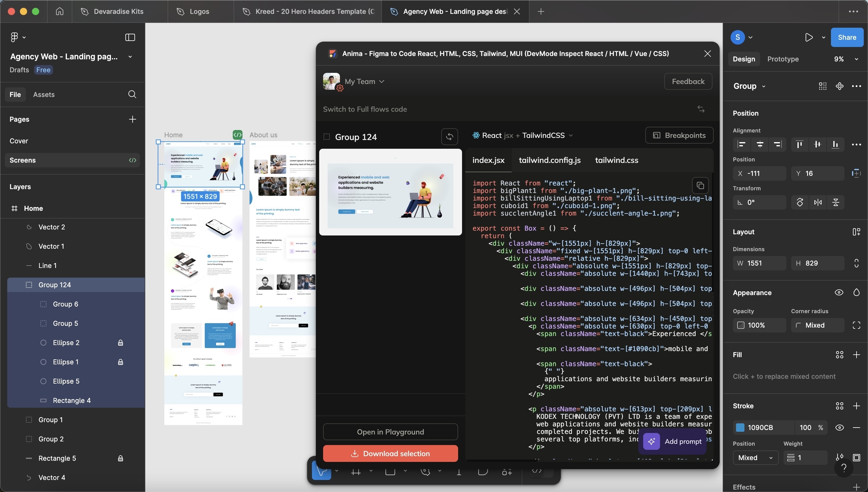Open the Figma main menu icon

(14, 37)
